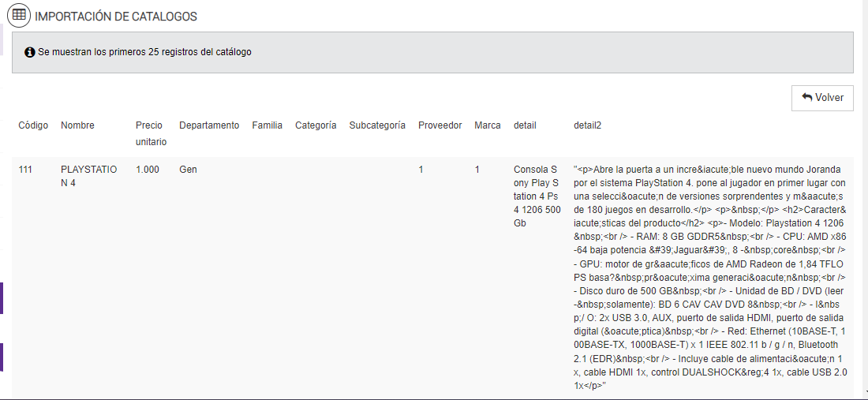Viewport: 868px width, 400px height.
Task: Click the Departamento column header
Action: point(209,125)
